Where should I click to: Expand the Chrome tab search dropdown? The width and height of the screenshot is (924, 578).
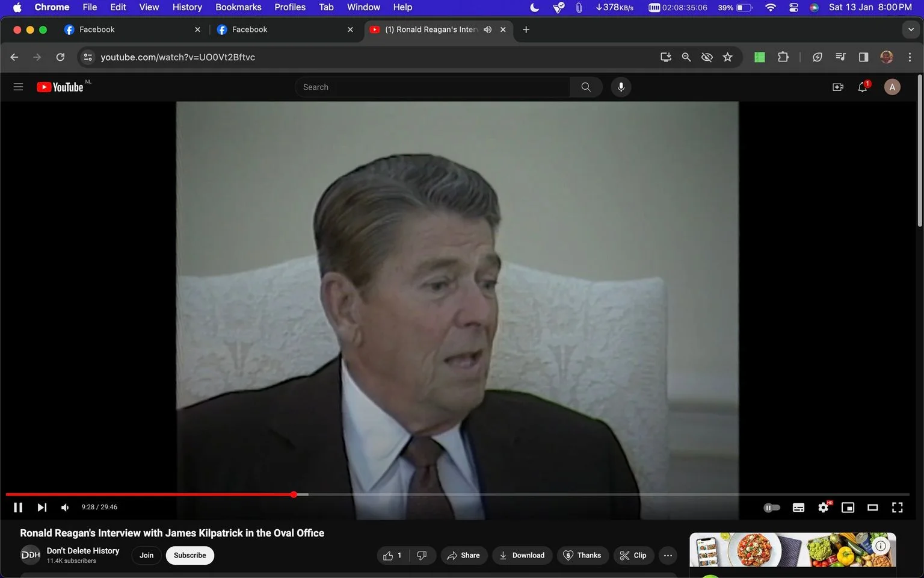pyautogui.click(x=911, y=30)
